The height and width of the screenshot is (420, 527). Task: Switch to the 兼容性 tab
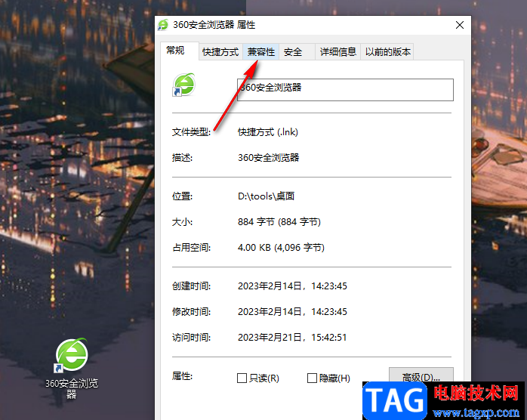tap(260, 52)
